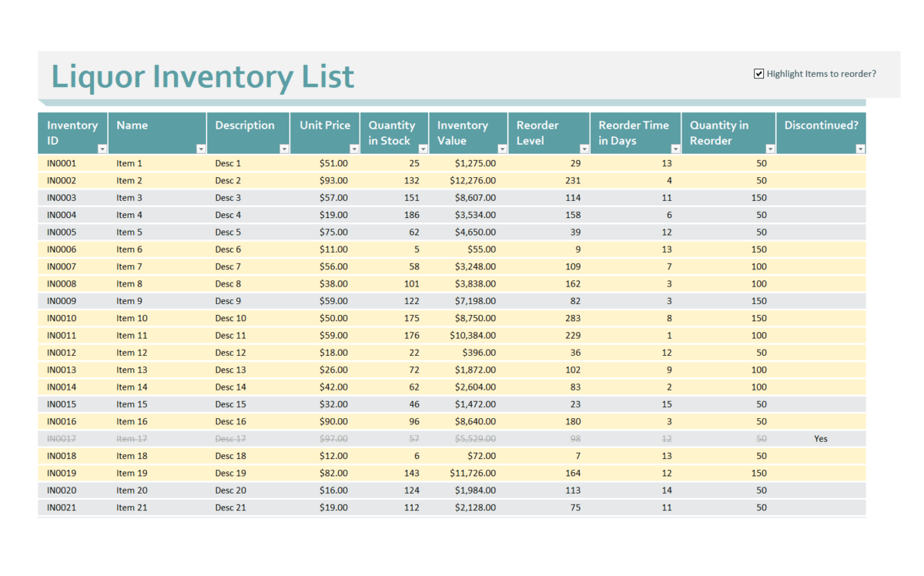Open the filter for Inventory Value column
The height and width of the screenshot is (576, 924).
[500, 146]
